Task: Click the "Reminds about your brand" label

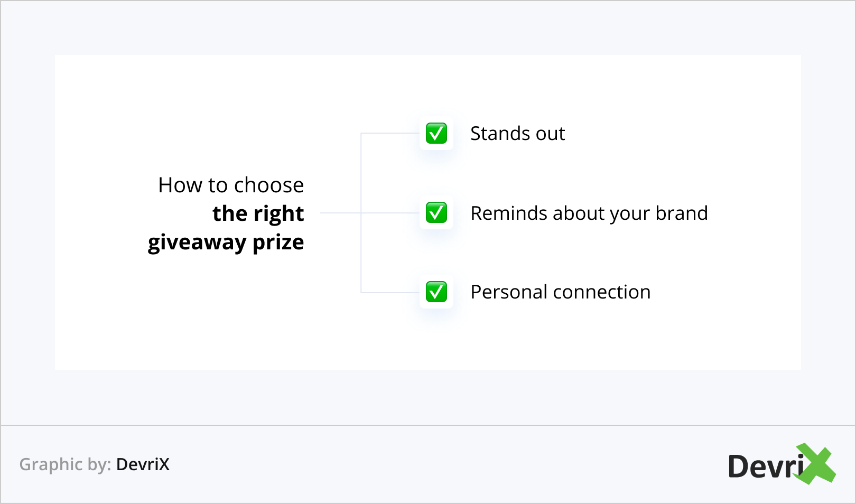Action: [589, 213]
